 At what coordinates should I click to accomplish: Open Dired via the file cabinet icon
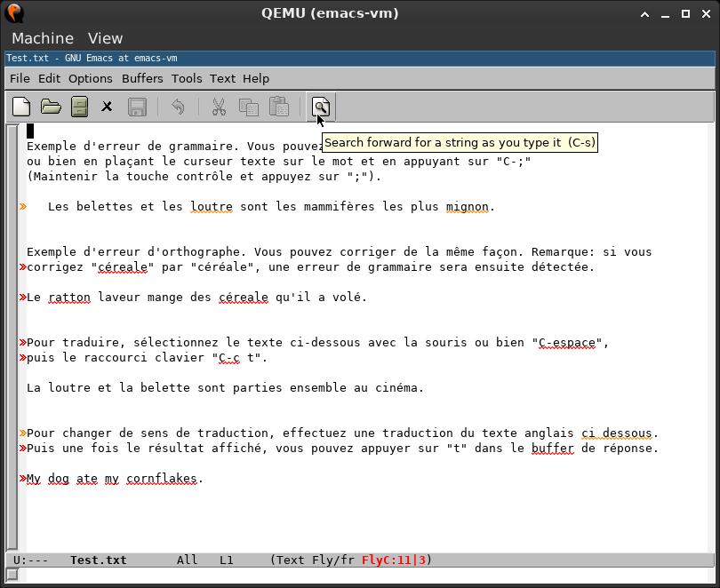point(79,107)
